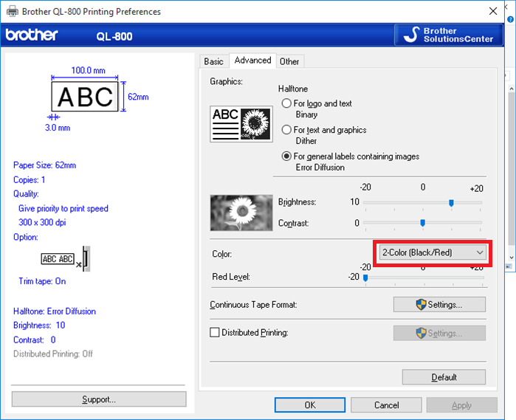Screen dimensions: 516x420
Task: Click the brother logo in header
Action: [32, 35]
